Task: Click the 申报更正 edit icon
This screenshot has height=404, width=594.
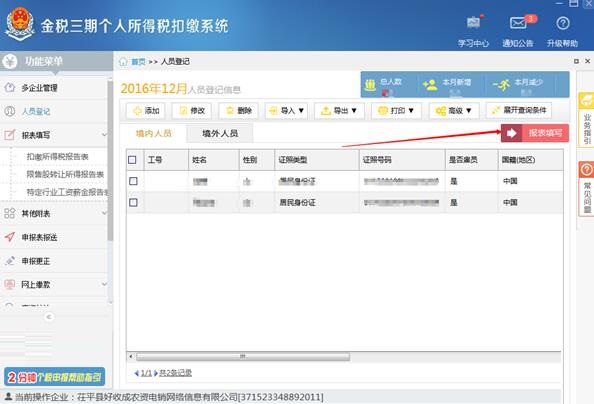Action: tap(9, 261)
